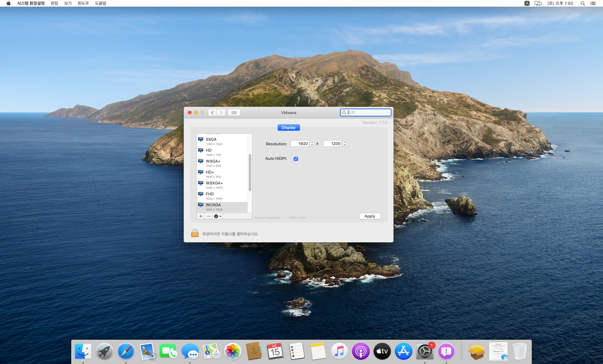Open Maps from the Dock
Viewport: 603px width, 364px height.
click(x=211, y=351)
